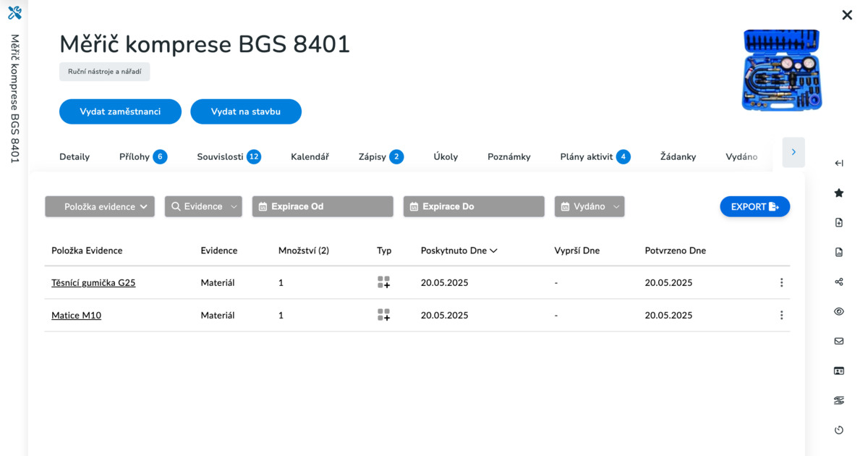This screenshot has height=456, width=868.
Task: Click the Množství (2) column header
Action: pyautogui.click(x=304, y=250)
